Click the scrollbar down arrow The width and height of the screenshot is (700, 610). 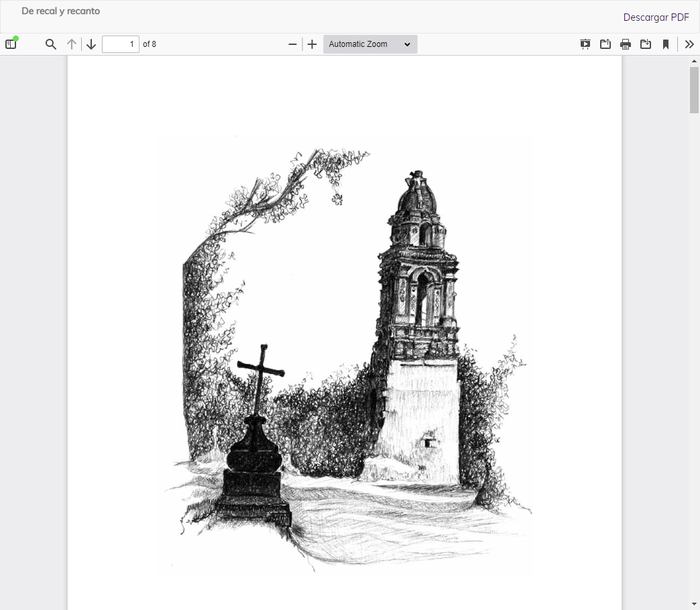pos(694,605)
